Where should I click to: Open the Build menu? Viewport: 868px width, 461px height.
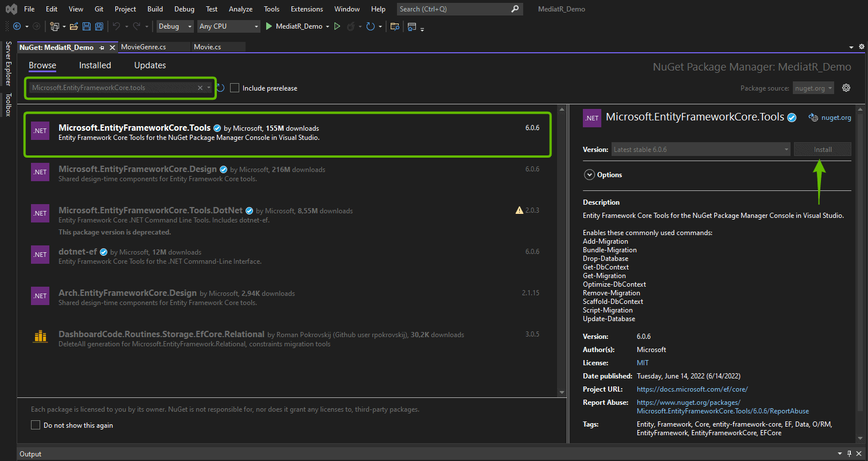(155, 9)
